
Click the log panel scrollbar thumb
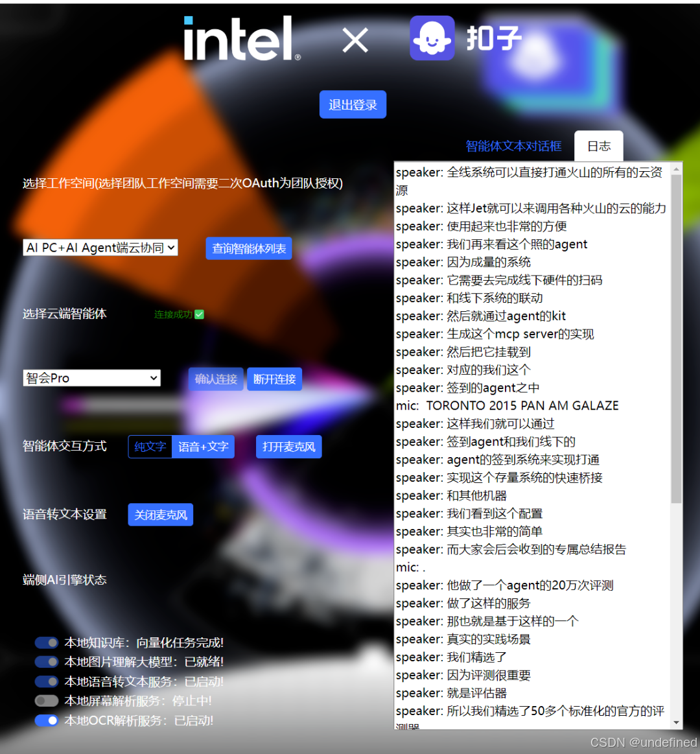click(x=677, y=339)
